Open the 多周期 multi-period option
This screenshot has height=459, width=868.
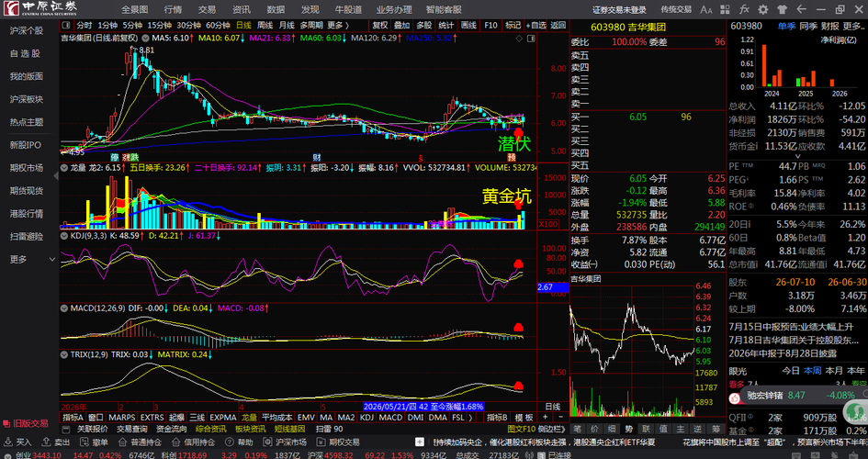pyautogui.click(x=311, y=26)
